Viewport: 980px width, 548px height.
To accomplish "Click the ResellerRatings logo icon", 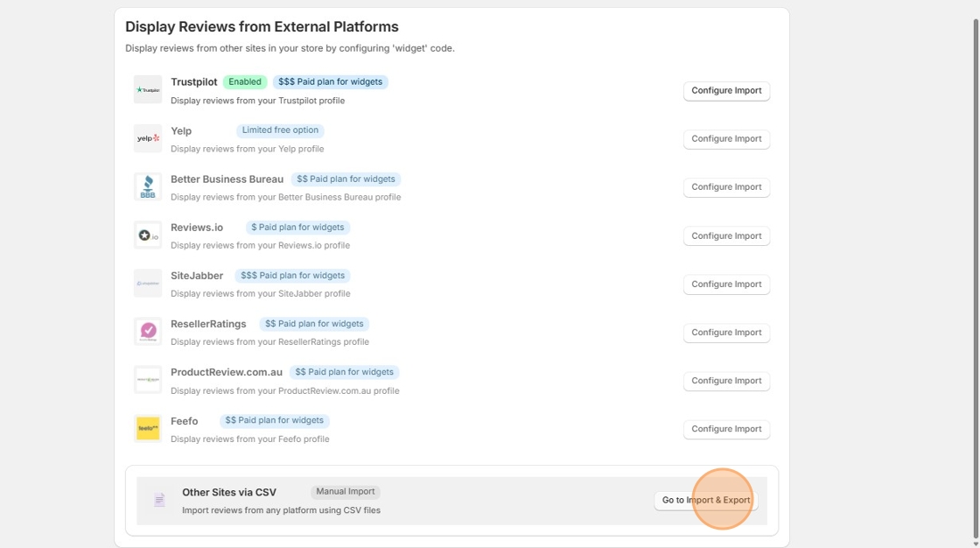I will tap(148, 332).
